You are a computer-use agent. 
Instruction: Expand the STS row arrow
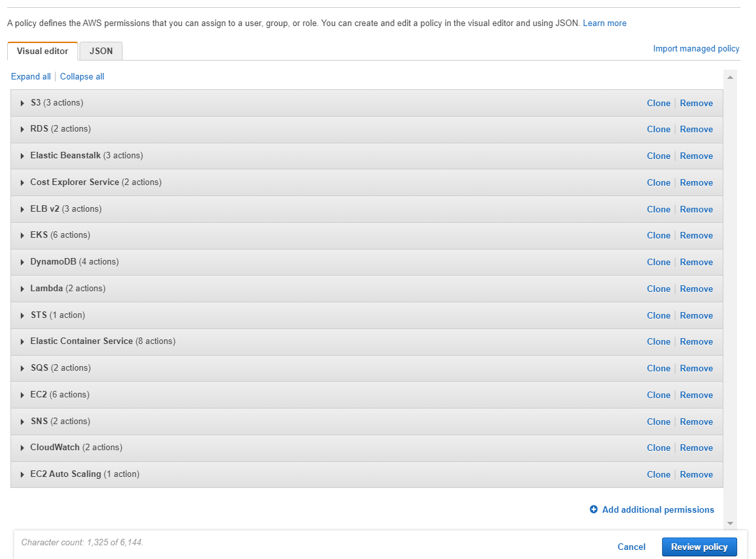(22, 315)
